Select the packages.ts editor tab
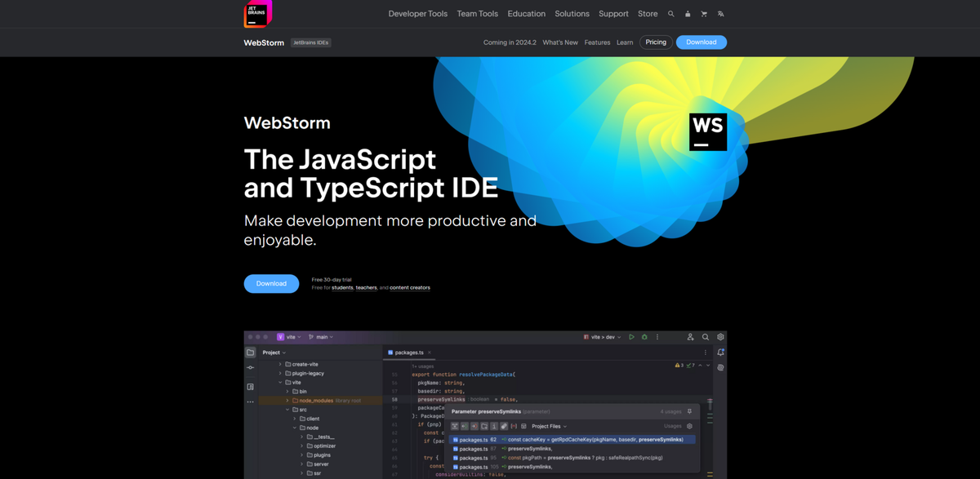 click(x=408, y=352)
